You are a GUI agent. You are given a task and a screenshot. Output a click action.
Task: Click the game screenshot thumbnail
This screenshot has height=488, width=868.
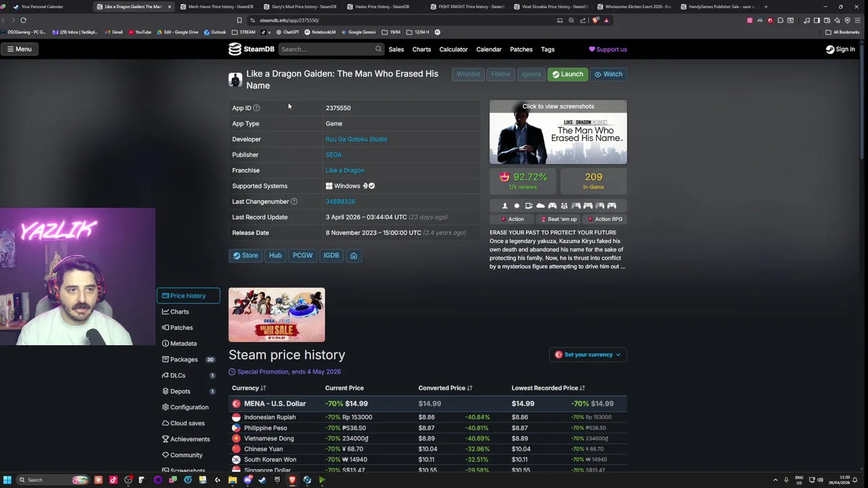tap(558, 132)
